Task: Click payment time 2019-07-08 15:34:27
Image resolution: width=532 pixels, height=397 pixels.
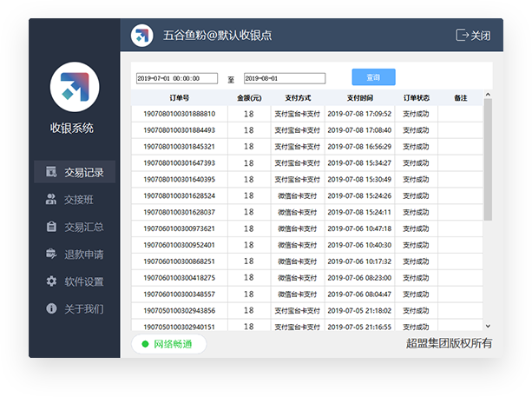Action: point(359,163)
